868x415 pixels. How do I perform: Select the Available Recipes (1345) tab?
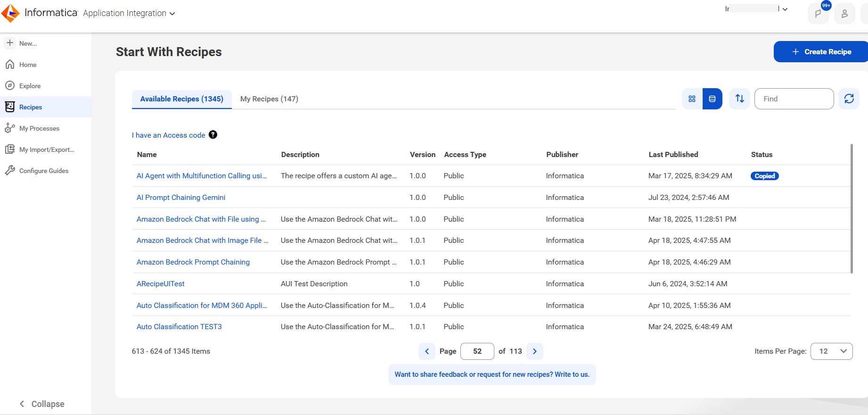pos(182,99)
